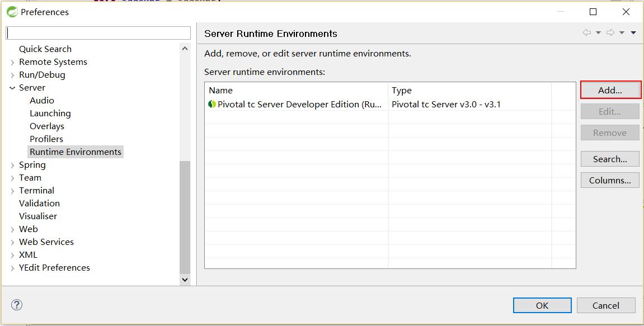The width and height of the screenshot is (644, 326).
Task: Select the Pivotal tc Server runtime icon
Action: click(212, 104)
